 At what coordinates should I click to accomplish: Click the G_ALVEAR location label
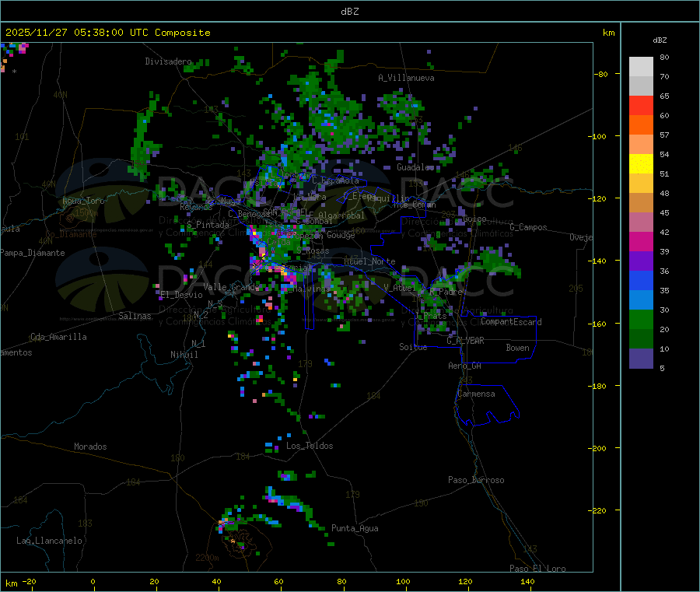(465, 341)
